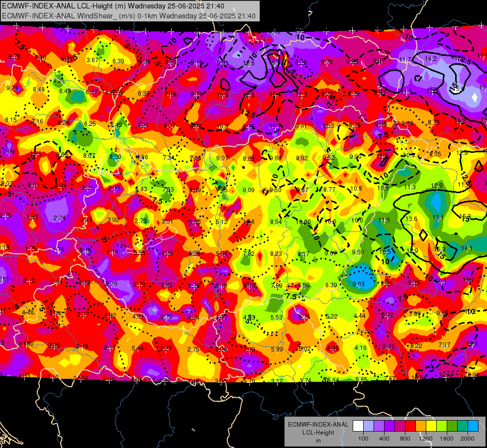Click the grid value 5.22
Image resolution: width=487 pixels, height=448 pixels.
click(x=331, y=316)
